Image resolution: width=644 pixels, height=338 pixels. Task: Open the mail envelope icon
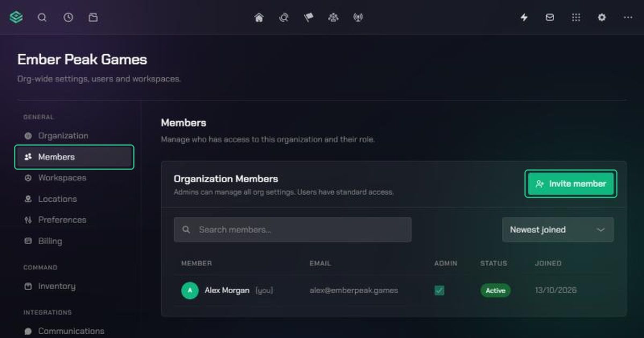coord(550,18)
